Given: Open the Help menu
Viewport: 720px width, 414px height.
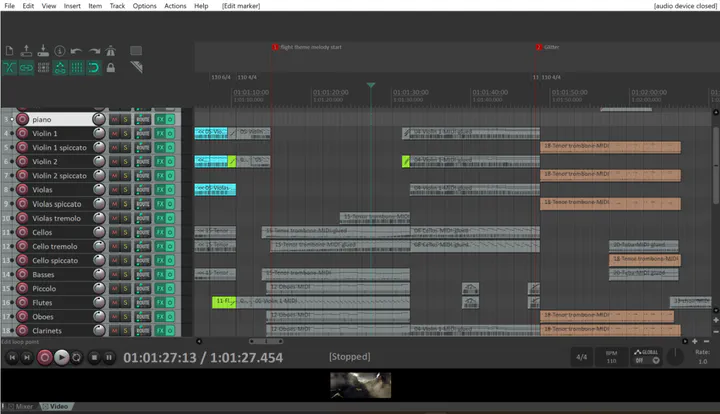Looking at the screenshot, I should (x=201, y=6).
